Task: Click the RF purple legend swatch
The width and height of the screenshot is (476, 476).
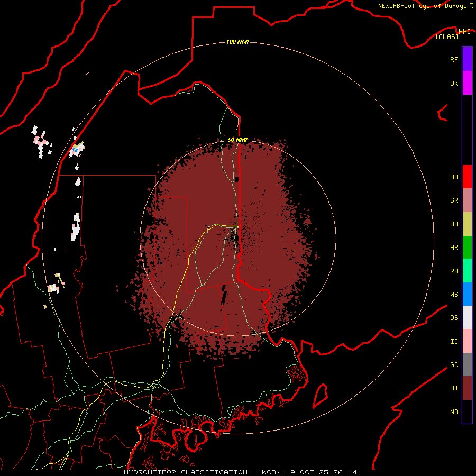Action: (467, 59)
